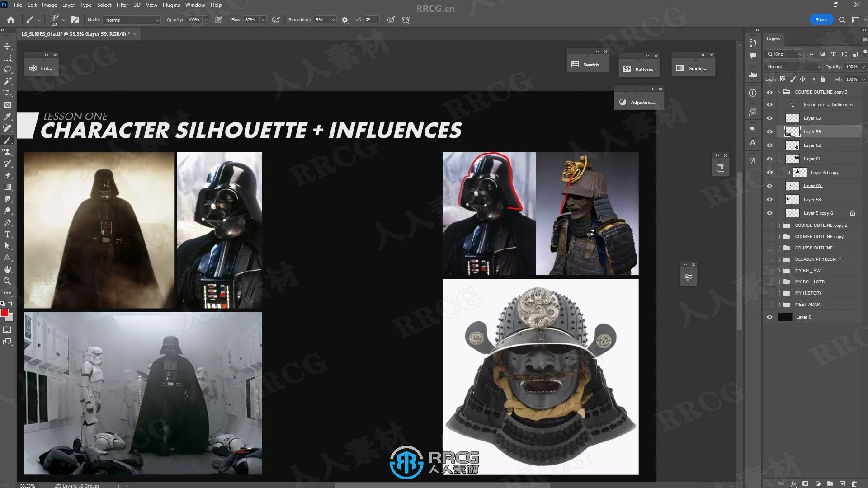Image resolution: width=868 pixels, height=488 pixels.
Task: Show MEET ADAM group visibility
Action: (x=769, y=304)
